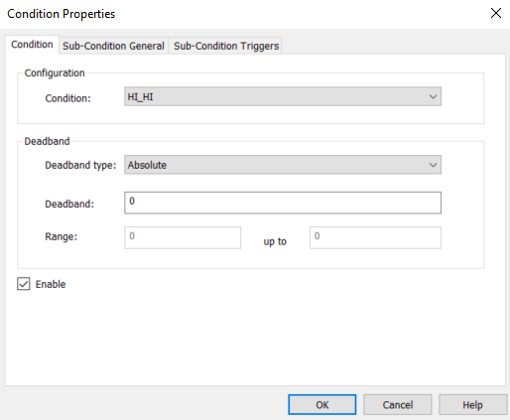
Task: Open the HI_HI condition combo box
Action: click(x=283, y=96)
